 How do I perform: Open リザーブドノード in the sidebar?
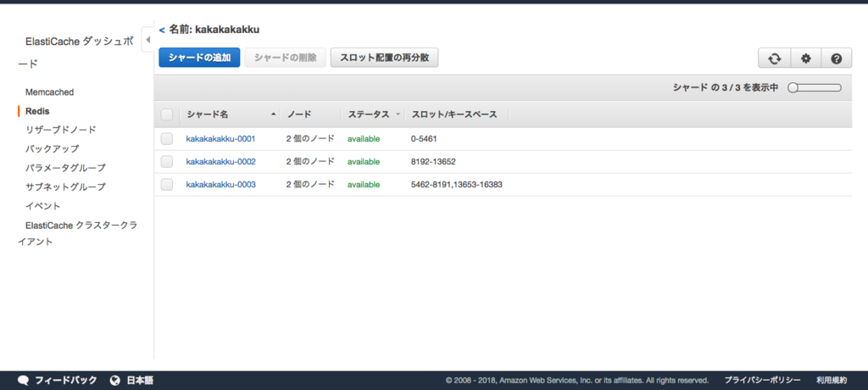point(60,130)
